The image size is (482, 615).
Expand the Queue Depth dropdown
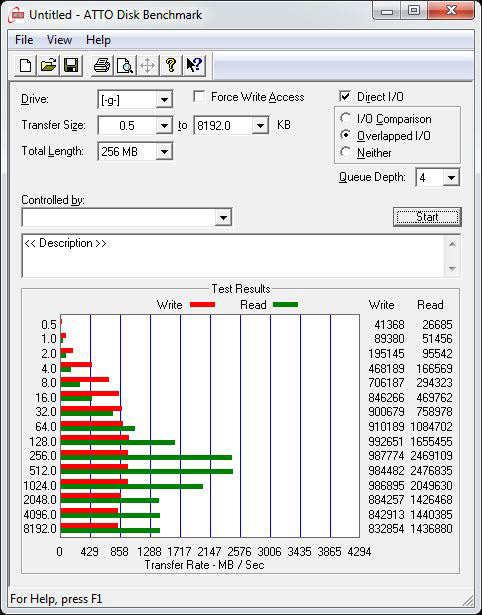click(451, 178)
